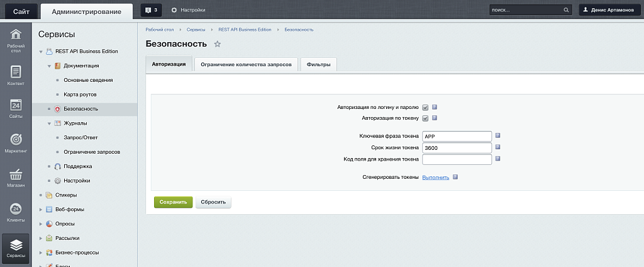Click hint icon beside token lifetime field

[x=497, y=147]
